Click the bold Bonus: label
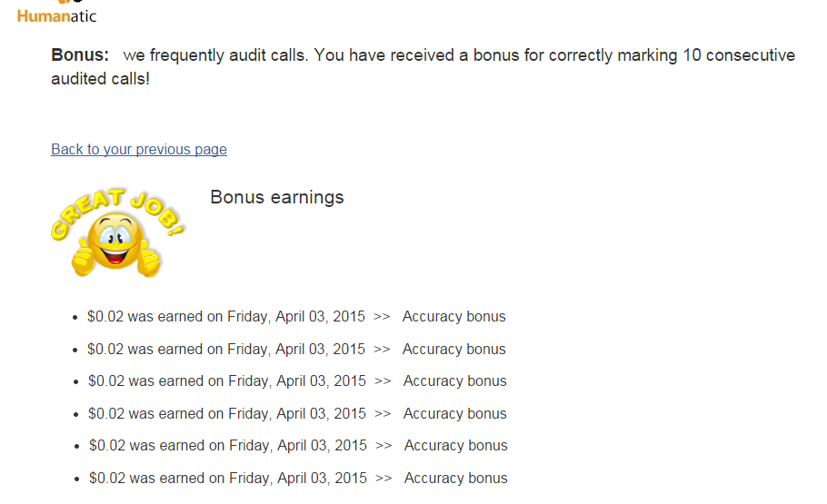The width and height of the screenshot is (827, 504). (x=80, y=55)
